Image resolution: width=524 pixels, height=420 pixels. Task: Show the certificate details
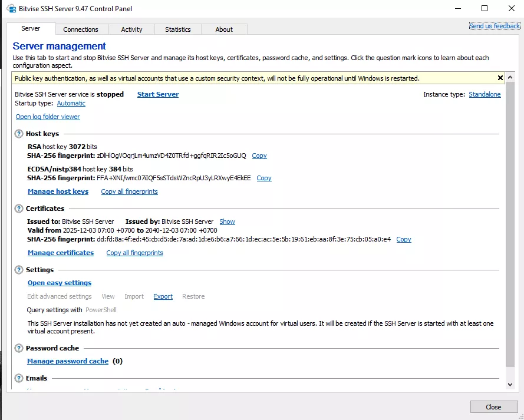pyautogui.click(x=227, y=221)
